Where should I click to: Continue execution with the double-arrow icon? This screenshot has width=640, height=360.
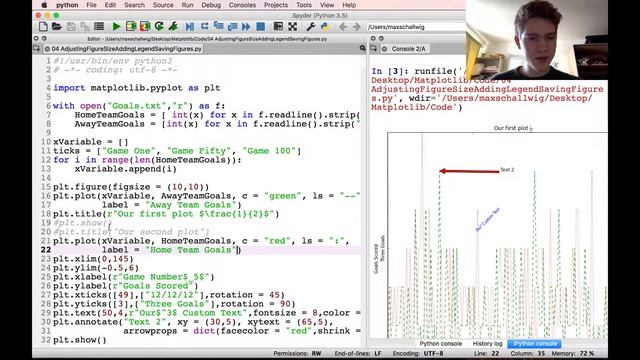(x=246, y=27)
